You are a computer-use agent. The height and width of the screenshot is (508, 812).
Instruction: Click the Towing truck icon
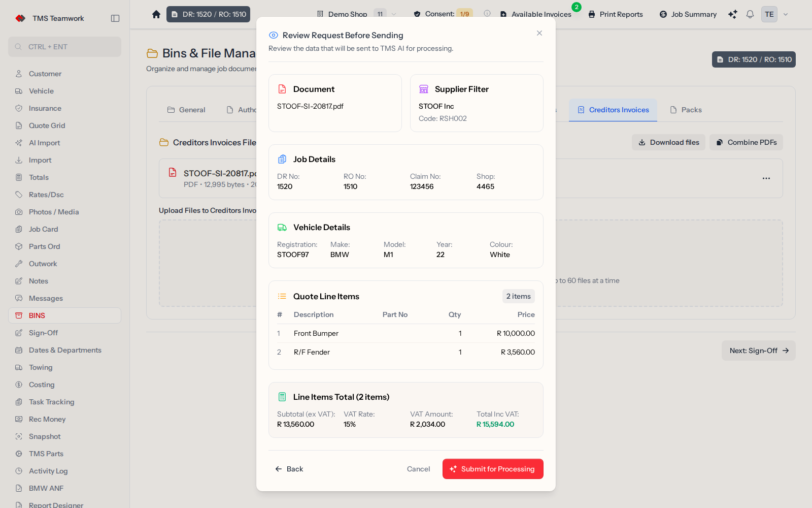pos(19,367)
